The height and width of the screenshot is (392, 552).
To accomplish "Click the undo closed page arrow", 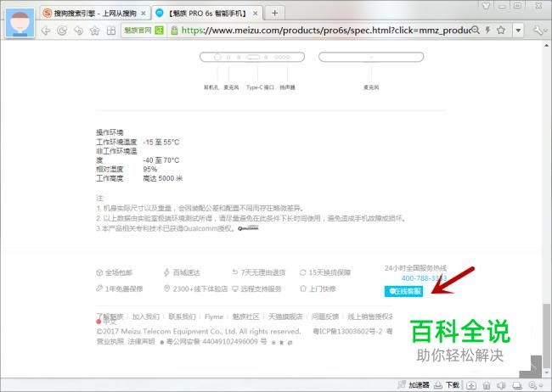I will click(x=78, y=31).
